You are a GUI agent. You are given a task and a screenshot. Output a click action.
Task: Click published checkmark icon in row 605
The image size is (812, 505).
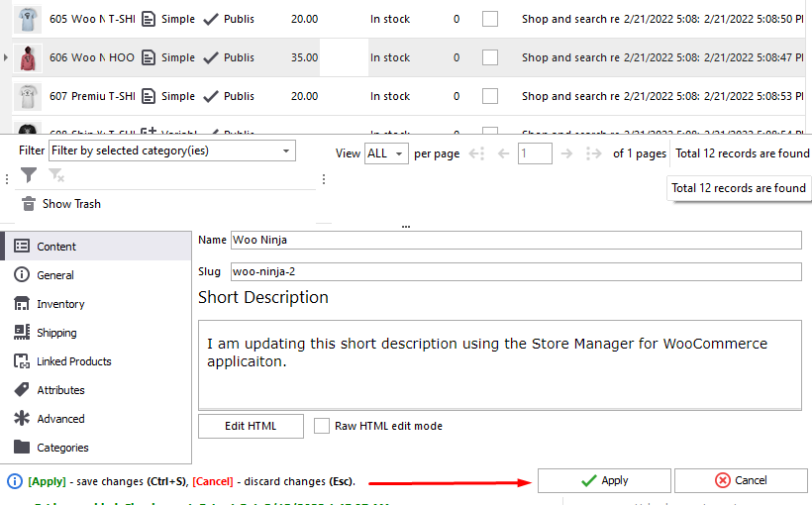coord(211,19)
